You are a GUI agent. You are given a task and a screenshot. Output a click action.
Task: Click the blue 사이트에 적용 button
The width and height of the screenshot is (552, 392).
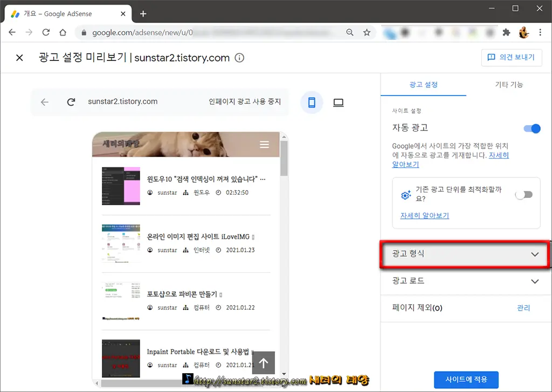[x=466, y=380]
